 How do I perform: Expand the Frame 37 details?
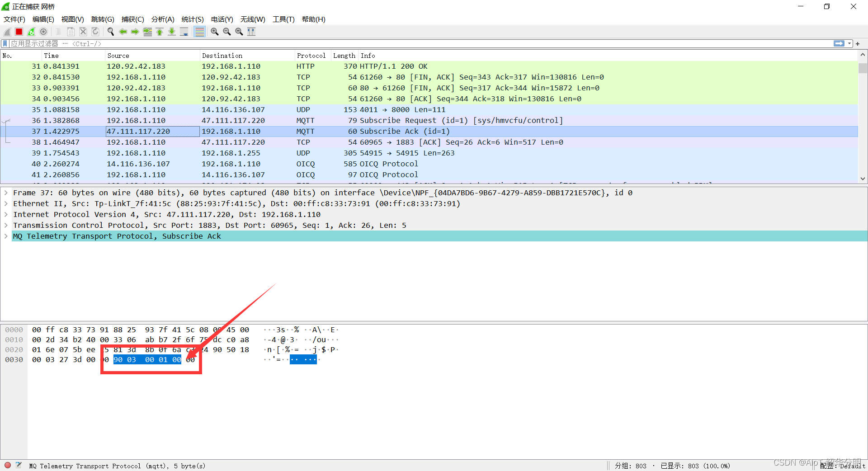(6, 193)
